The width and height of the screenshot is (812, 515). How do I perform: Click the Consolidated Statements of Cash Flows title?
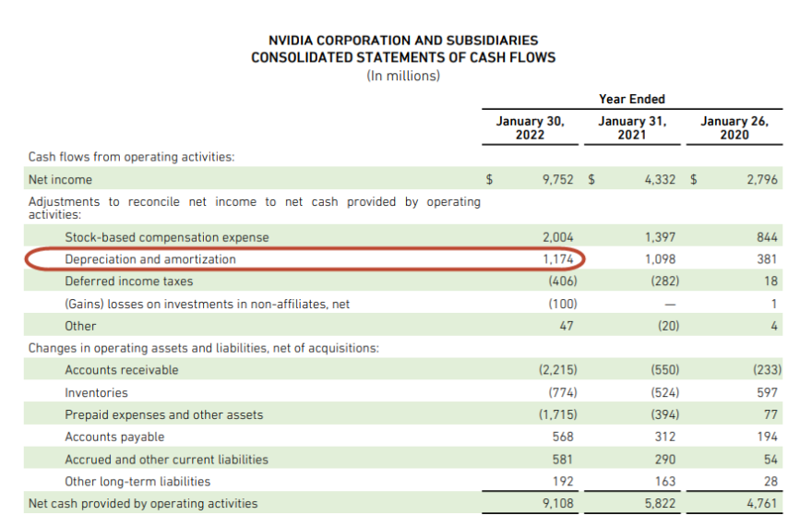pos(403,57)
